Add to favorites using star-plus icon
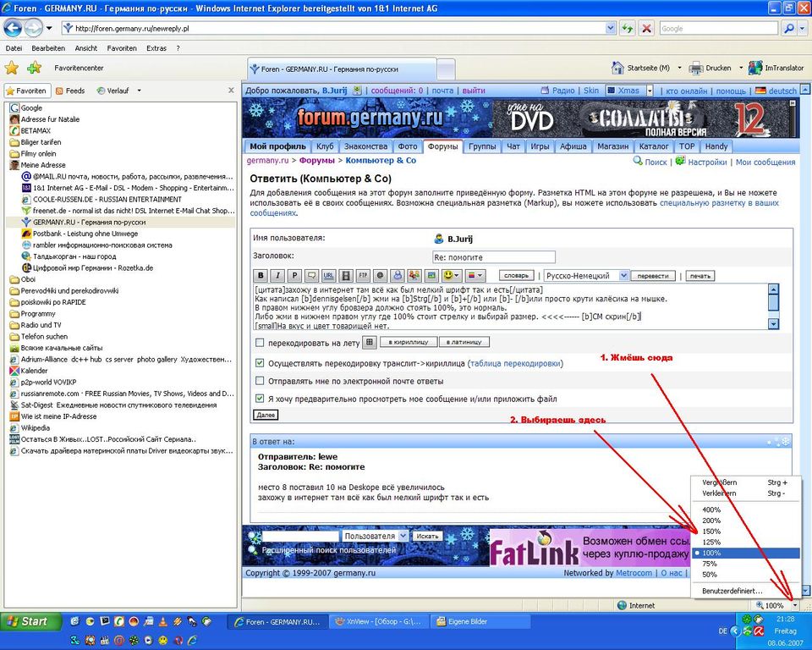This screenshot has height=650, width=812. [34, 68]
